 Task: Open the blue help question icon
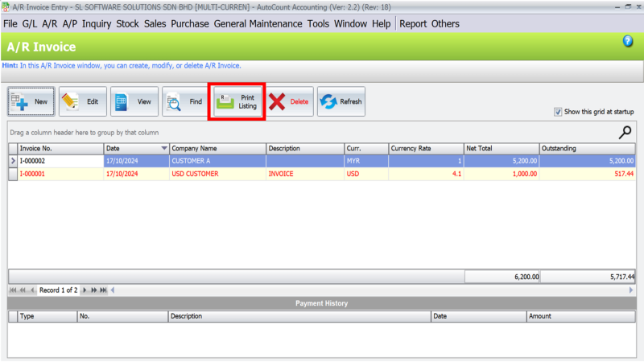(628, 41)
